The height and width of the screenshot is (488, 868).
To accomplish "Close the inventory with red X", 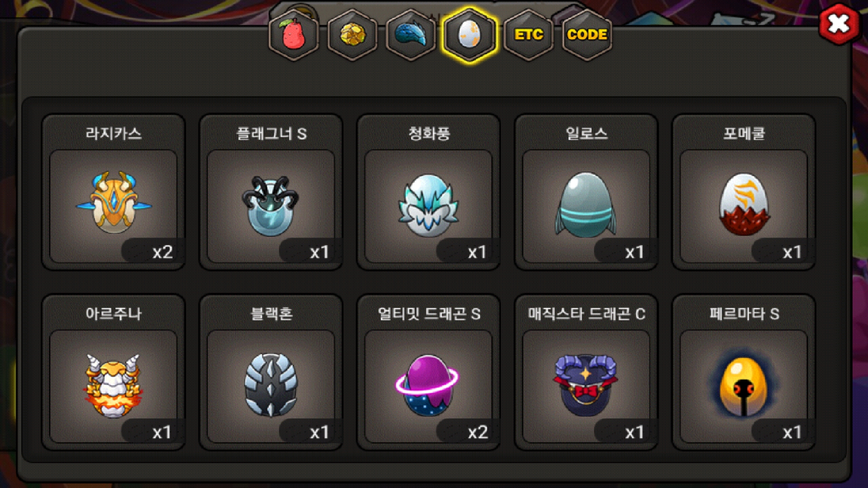I will click(x=839, y=23).
